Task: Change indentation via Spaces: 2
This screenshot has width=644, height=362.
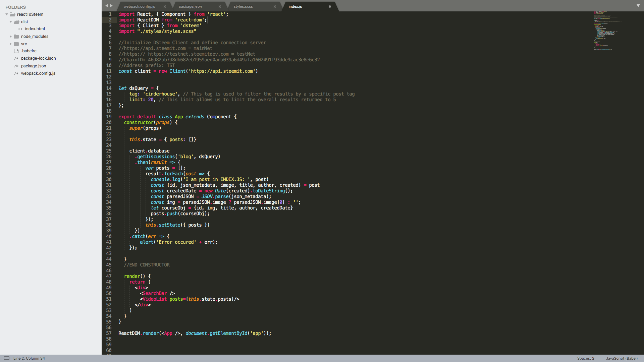Action: coord(585,358)
